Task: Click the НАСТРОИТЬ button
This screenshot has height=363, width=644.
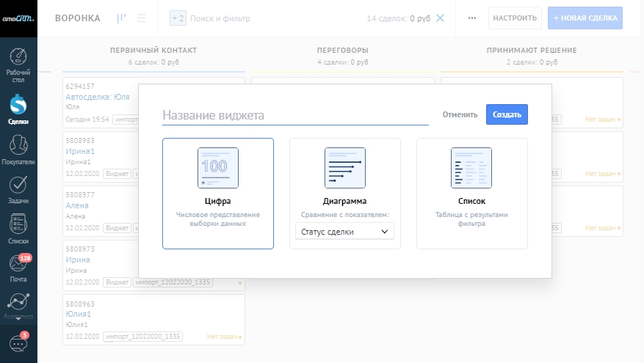Action: 515,18
